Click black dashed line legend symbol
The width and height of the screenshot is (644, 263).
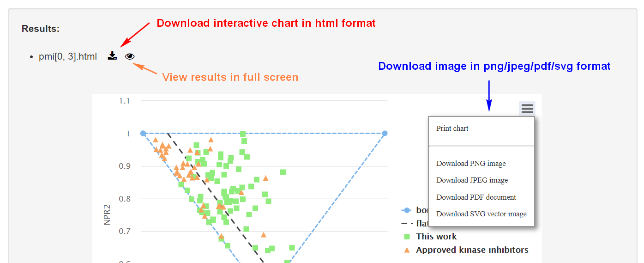pos(406,224)
